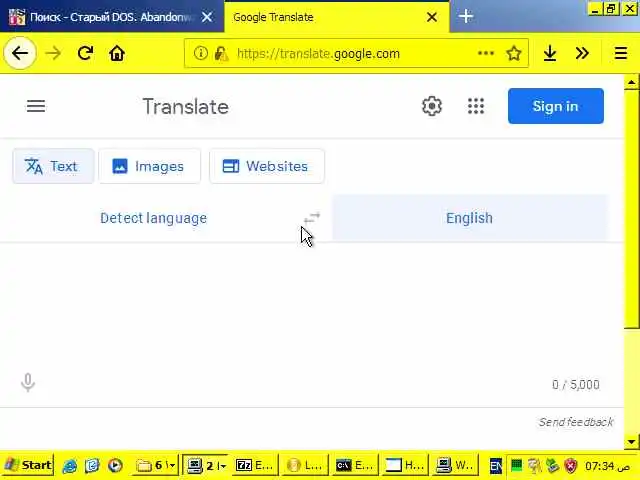The width and height of the screenshot is (640, 480).
Task: Open Translate settings gear
Action: pyautogui.click(x=431, y=106)
